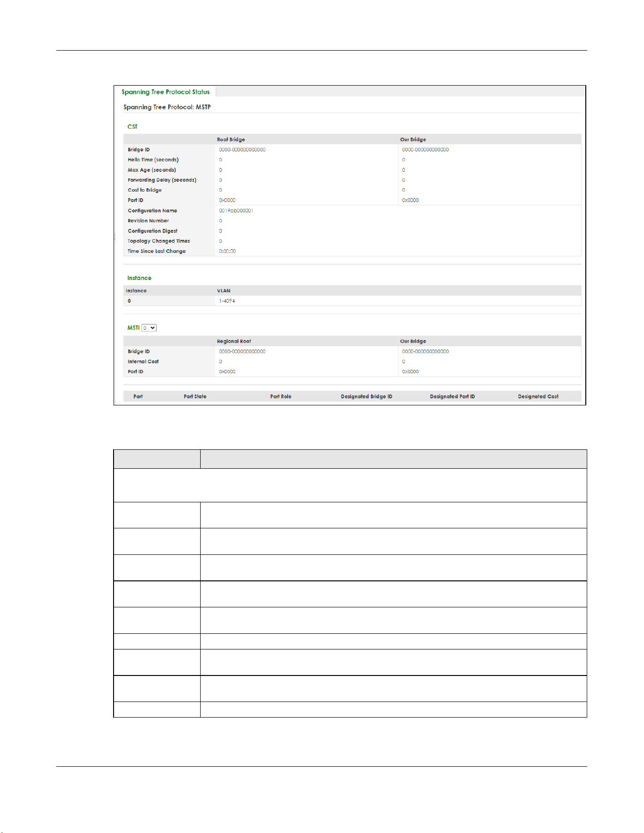Click the Port ID label in CST table
Screen dimensions: 644x833
pyautogui.click(x=135, y=201)
